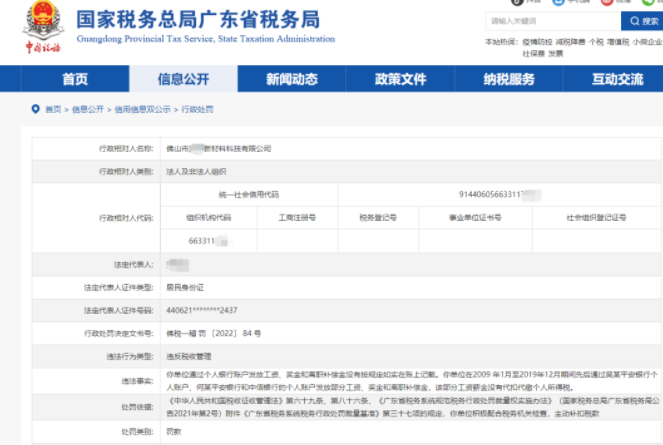The height and width of the screenshot is (445, 663).
Task: Click the 处罚类别 row label
Action: pyautogui.click(x=137, y=432)
